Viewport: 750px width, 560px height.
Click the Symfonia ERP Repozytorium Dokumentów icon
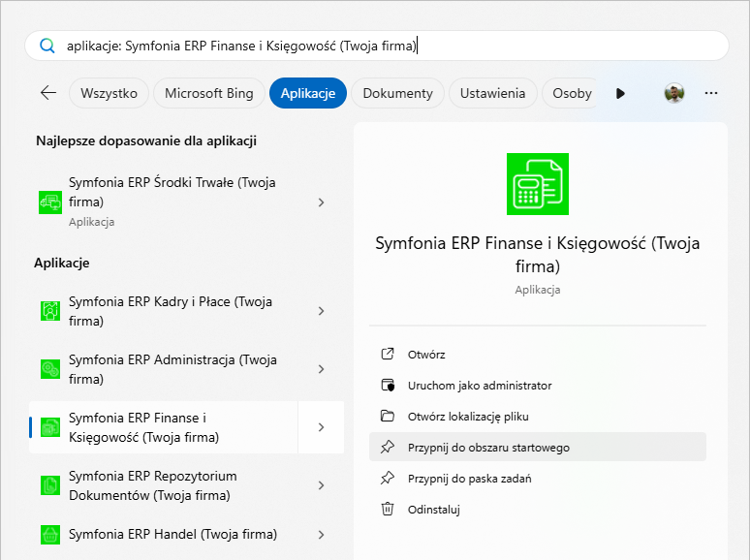(x=49, y=485)
